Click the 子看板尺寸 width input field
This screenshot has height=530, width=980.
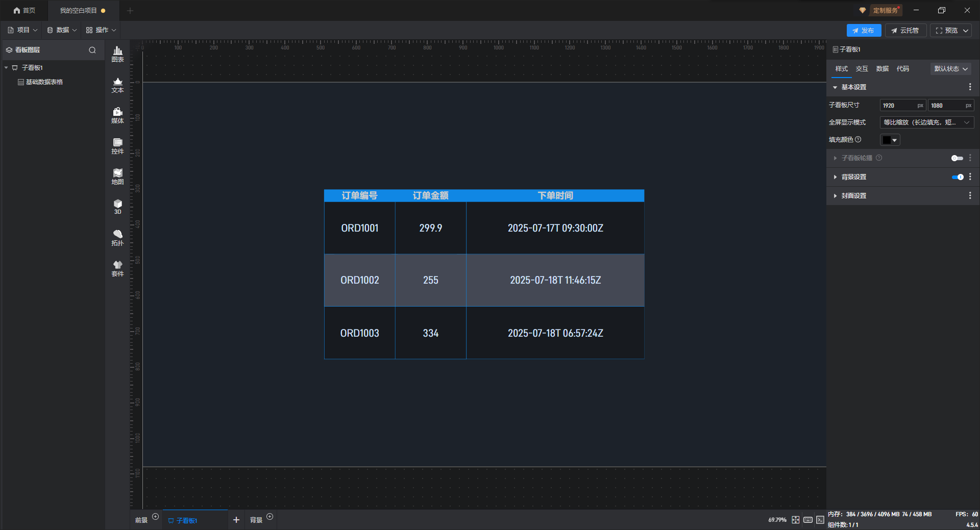(x=898, y=106)
